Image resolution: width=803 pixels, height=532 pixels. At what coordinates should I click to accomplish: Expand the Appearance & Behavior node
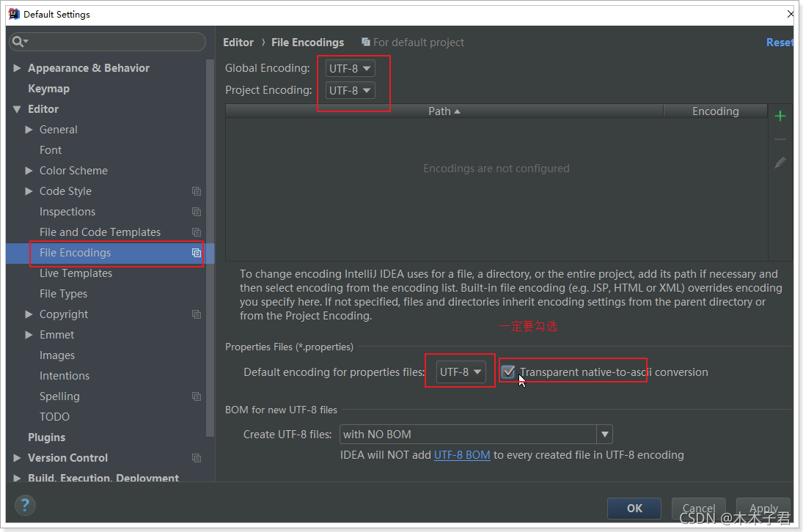click(17, 68)
